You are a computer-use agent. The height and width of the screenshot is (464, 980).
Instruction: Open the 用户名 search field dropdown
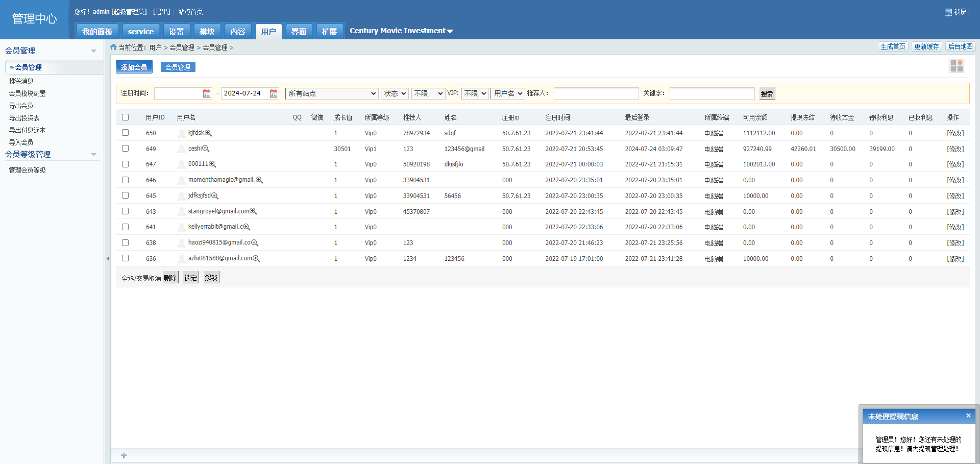[x=507, y=93]
